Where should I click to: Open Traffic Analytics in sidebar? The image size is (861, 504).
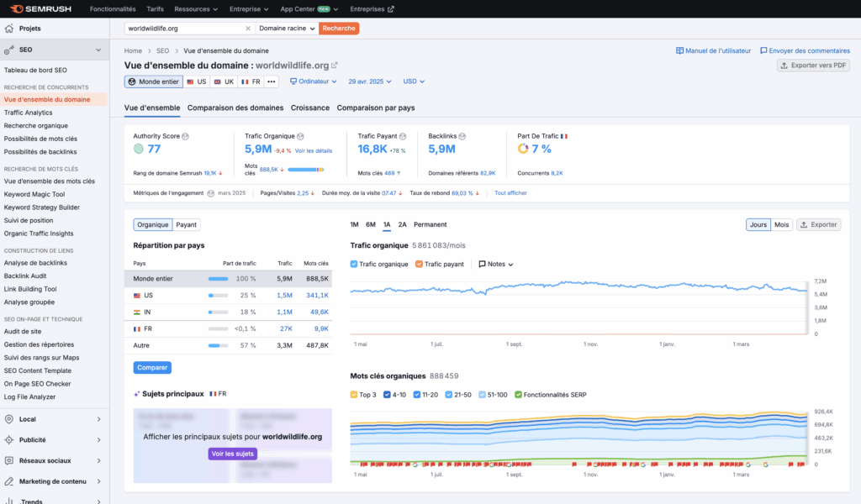tap(28, 113)
